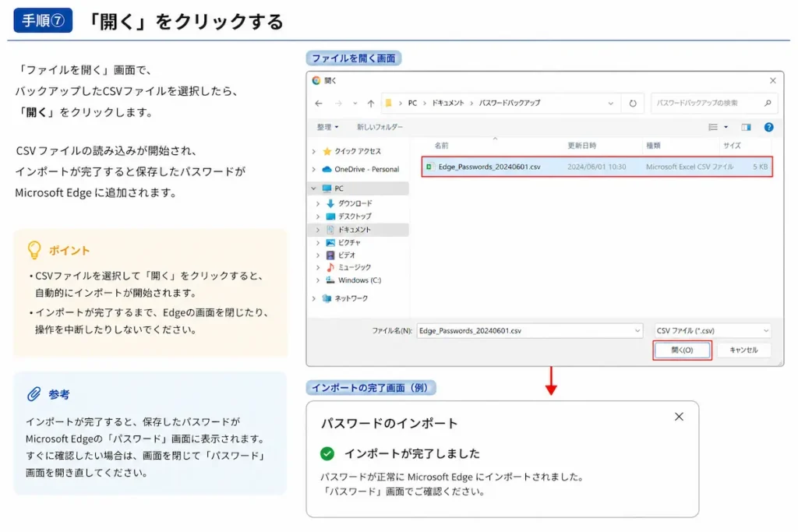The image size is (798, 532).
Task: Refresh the folder view
Action: point(633,104)
